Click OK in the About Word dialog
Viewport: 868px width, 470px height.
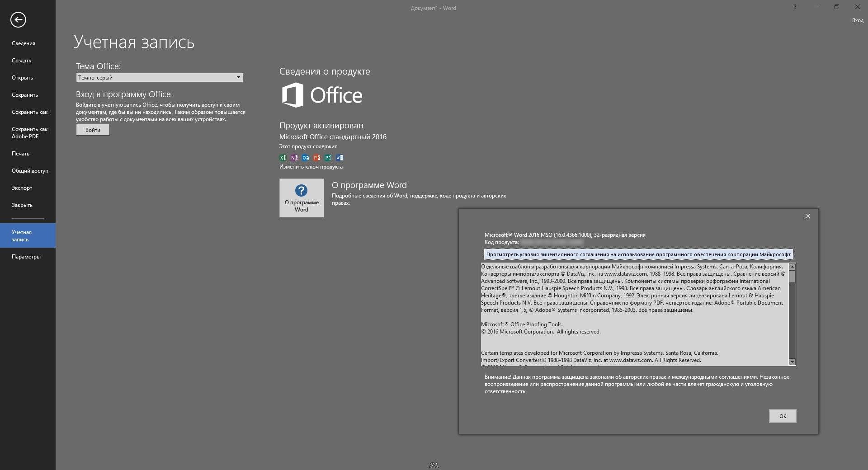tap(783, 416)
